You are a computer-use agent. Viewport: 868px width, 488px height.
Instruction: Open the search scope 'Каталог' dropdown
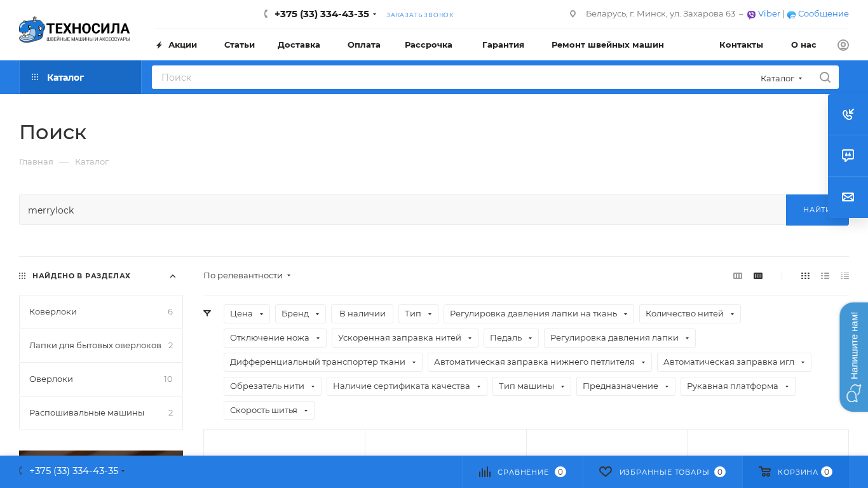781,78
